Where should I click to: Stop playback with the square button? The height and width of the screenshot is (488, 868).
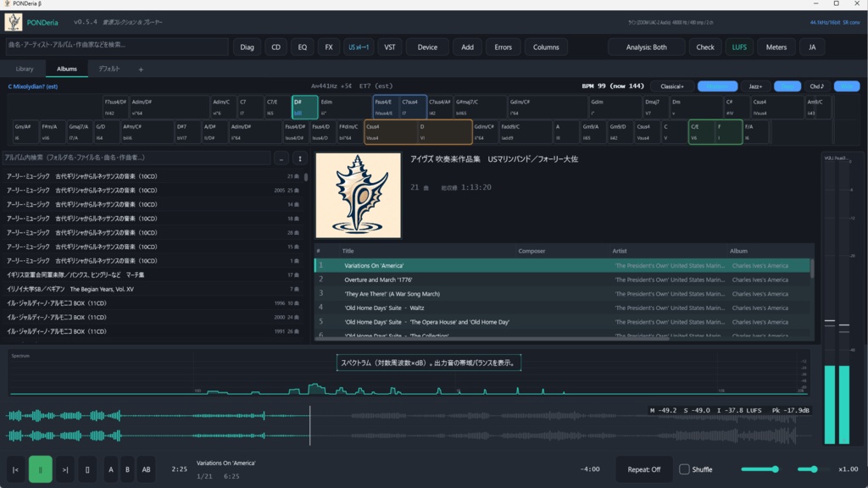(87, 469)
